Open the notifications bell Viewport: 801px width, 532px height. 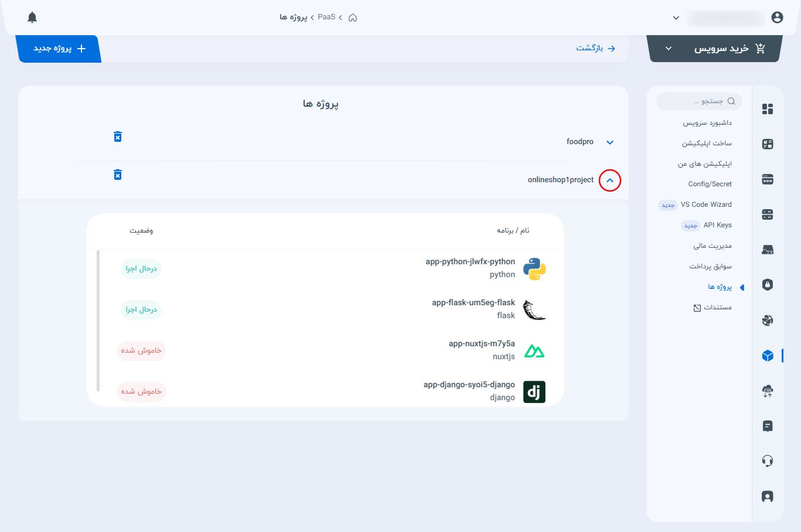coord(32,18)
